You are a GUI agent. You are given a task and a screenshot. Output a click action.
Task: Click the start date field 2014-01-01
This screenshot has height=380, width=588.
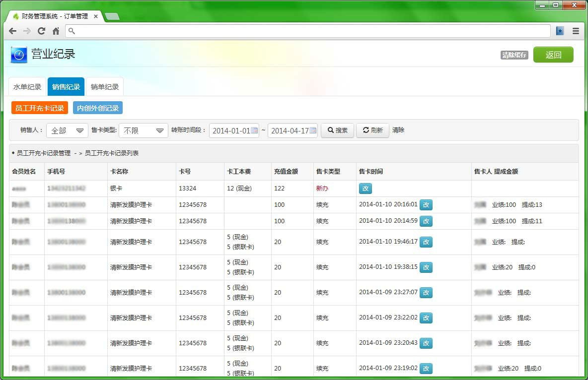(234, 130)
